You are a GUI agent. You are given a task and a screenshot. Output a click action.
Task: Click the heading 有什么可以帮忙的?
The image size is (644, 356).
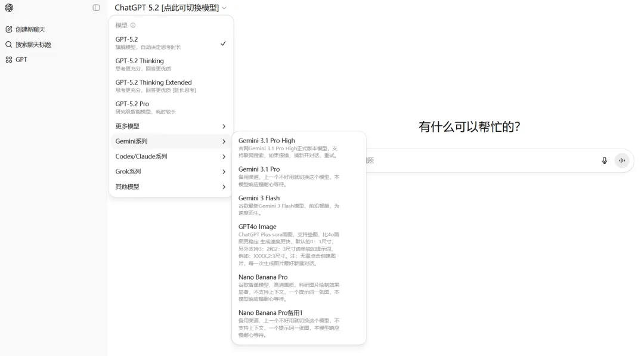(x=469, y=127)
